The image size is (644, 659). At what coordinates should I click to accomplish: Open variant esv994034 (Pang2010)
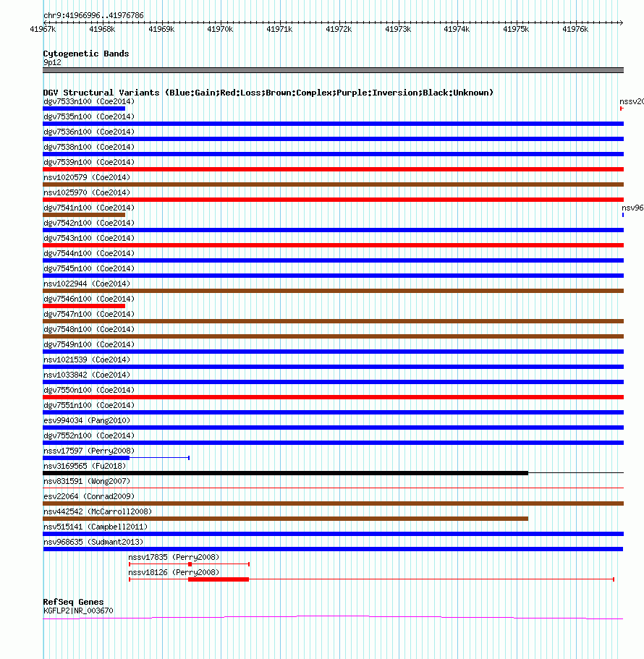coord(87,420)
